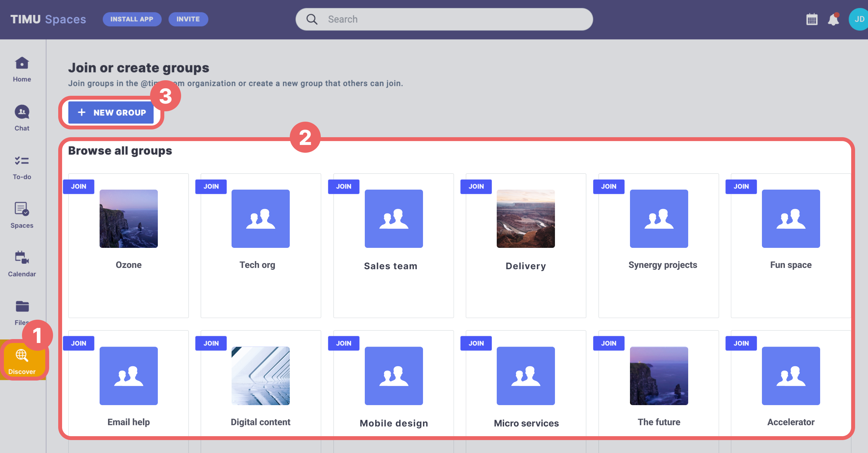Click the INSTALL APP button
The width and height of the screenshot is (868, 453).
(x=132, y=19)
